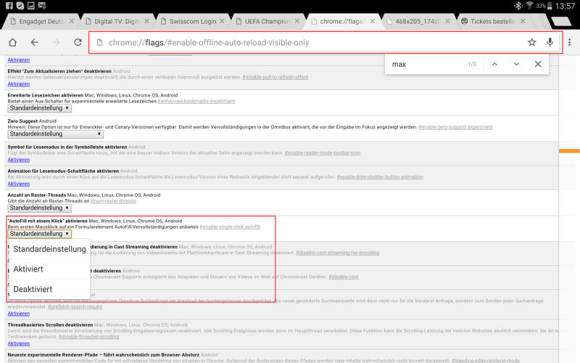Click the chrome://flags address bar
This screenshot has width=580, height=363.
pyautogui.click(x=326, y=43)
